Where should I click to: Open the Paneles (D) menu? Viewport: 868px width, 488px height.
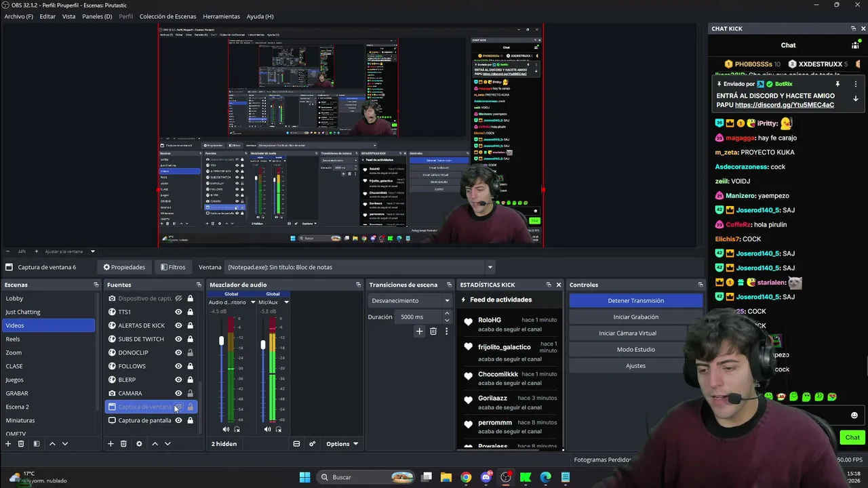(x=97, y=16)
